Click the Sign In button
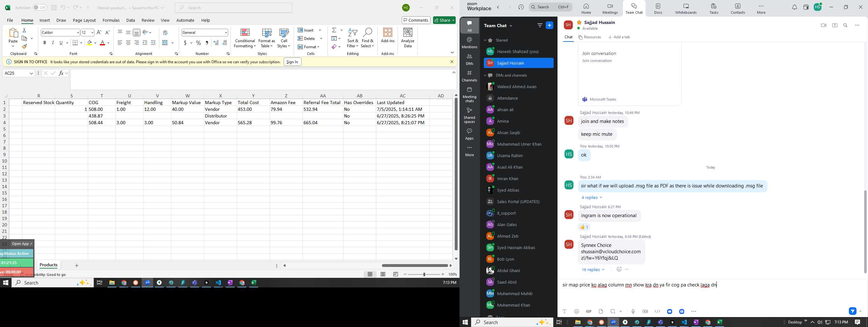 pos(292,62)
